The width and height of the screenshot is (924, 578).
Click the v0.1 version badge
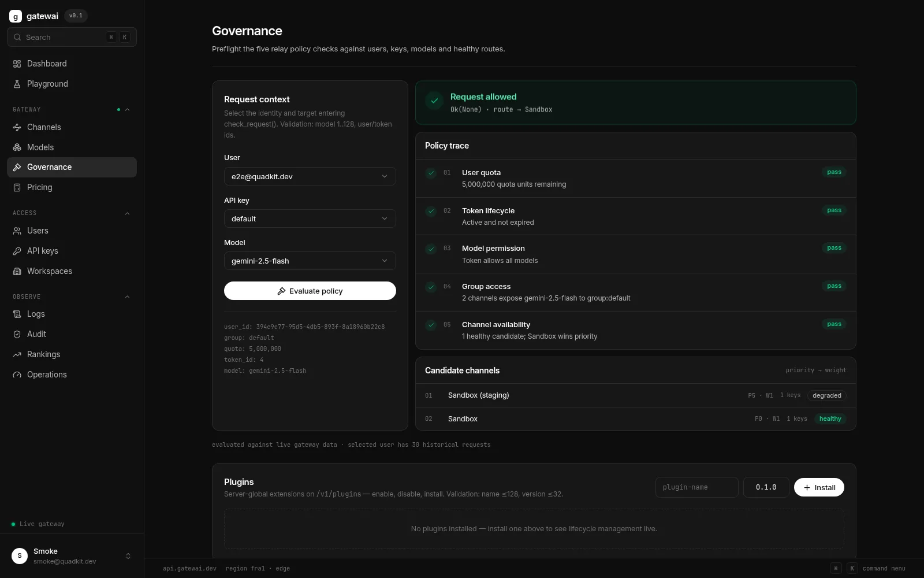(76, 16)
